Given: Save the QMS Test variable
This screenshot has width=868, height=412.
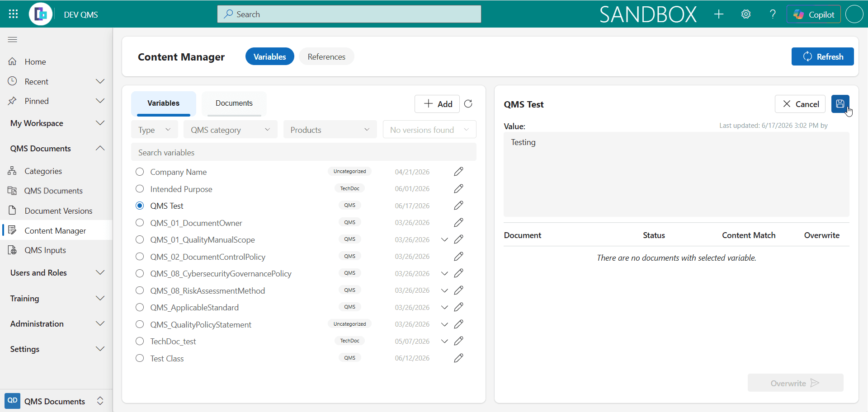Looking at the screenshot, I should (x=840, y=104).
